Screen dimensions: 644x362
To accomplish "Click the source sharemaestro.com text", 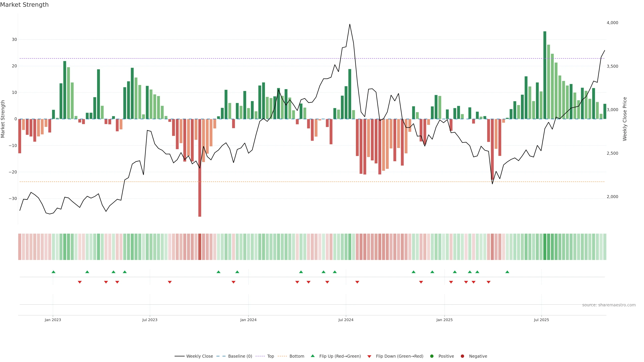I will click(609, 305).
